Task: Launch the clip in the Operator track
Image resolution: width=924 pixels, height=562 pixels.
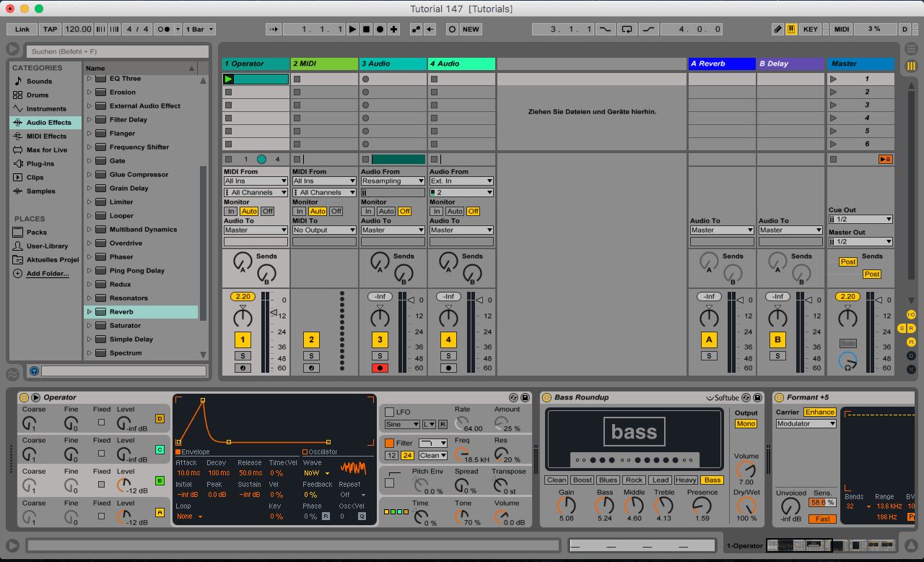Action: click(x=229, y=79)
